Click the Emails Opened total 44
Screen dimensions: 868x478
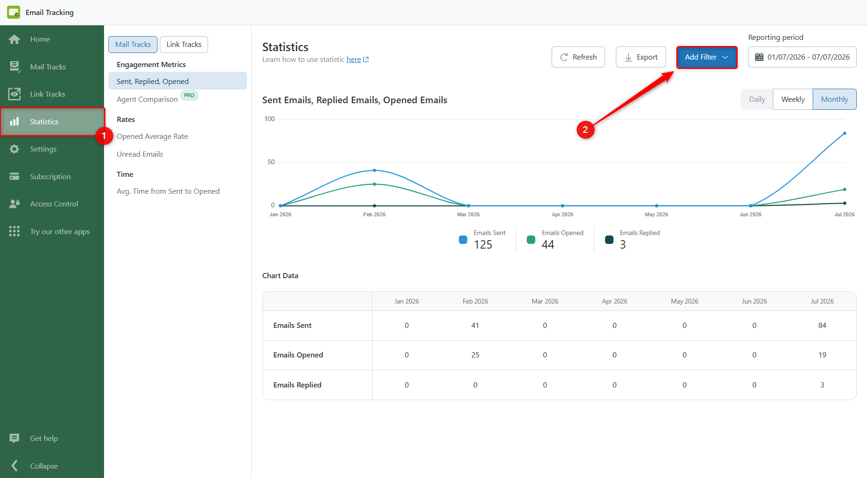click(x=548, y=245)
